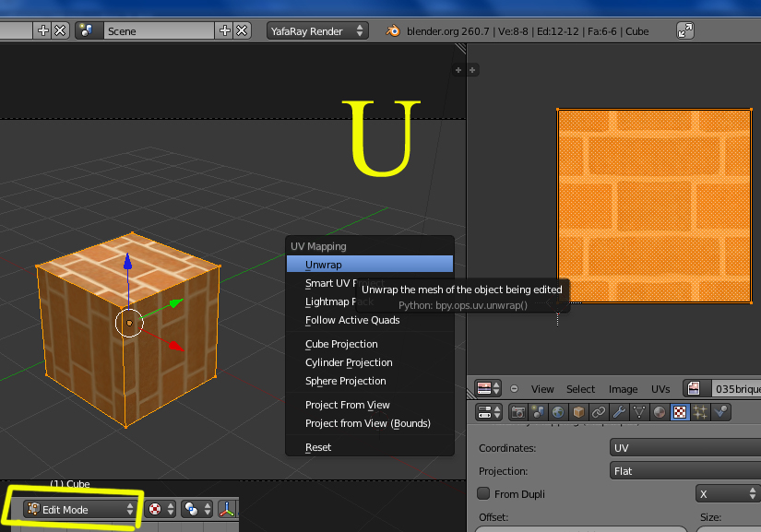Image resolution: width=761 pixels, height=532 pixels.
Task: Open the Render properties camera tab
Action: [x=517, y=412]
